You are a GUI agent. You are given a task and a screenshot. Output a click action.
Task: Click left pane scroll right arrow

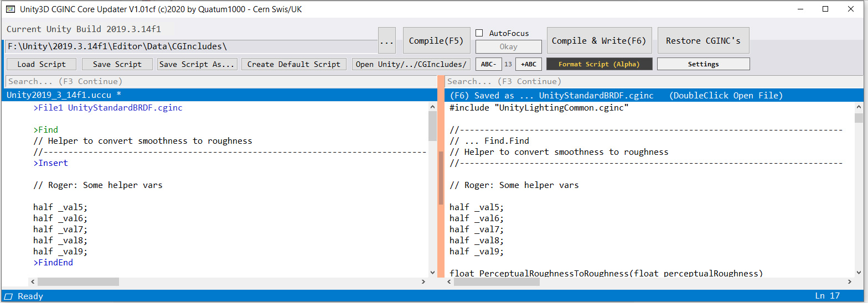pos(423,281)
